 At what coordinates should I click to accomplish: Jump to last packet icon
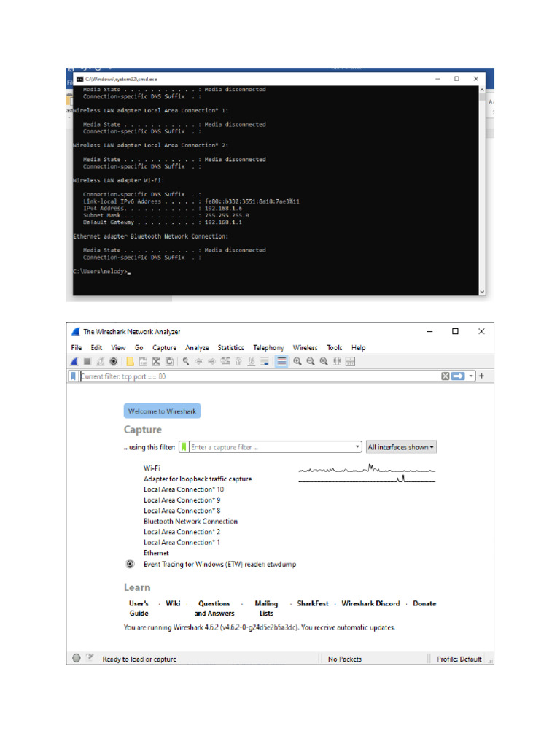252,362
